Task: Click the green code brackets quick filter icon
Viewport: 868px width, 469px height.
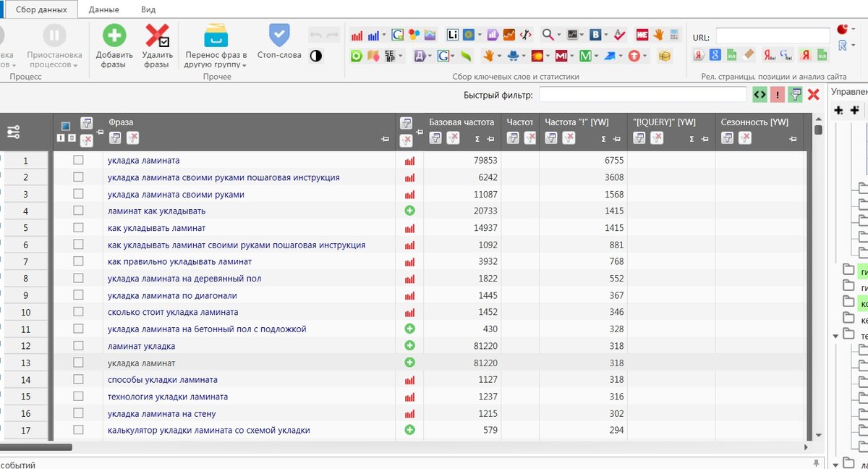Action: [x=759, y=94]
